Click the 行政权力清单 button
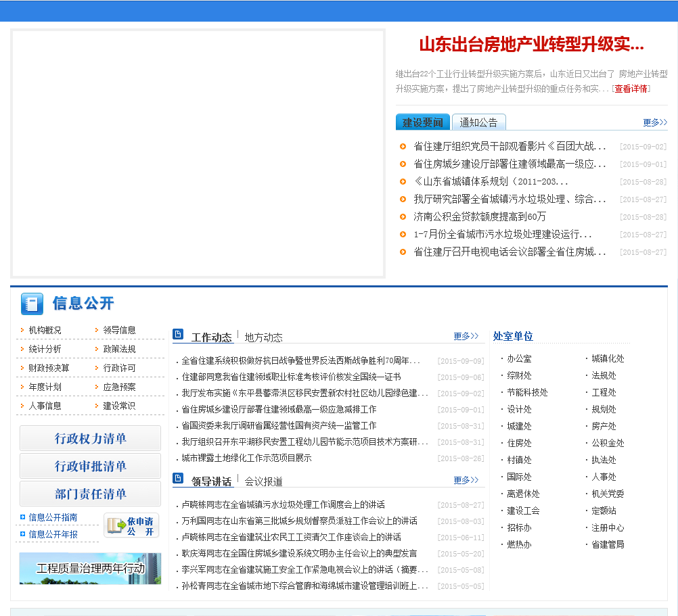Screen dimensions: 678x616 click(x=91, y=438)
